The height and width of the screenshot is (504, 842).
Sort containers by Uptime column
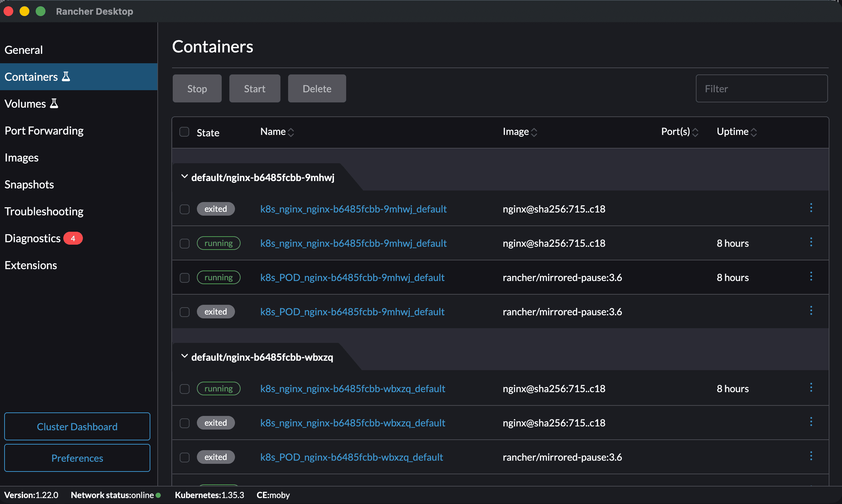[754, 132]
